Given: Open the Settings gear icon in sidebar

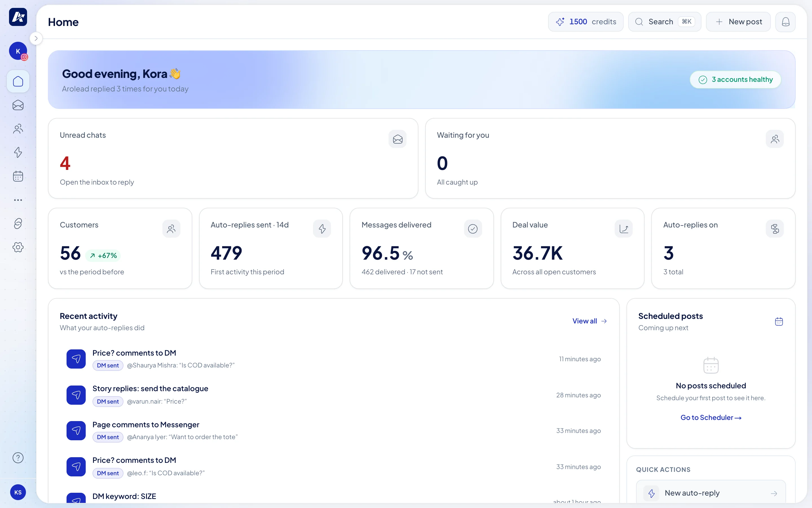Looking at the screenshot, I should 18,247.
